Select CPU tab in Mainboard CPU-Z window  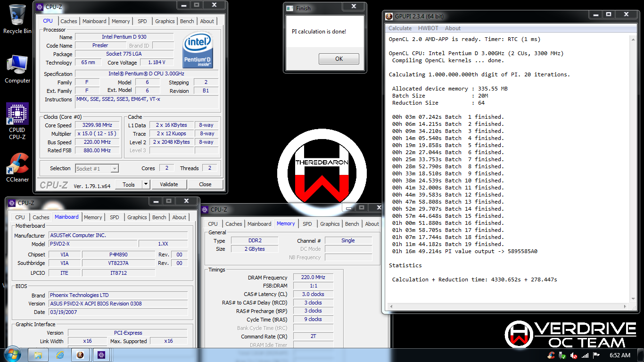[20, 217]
